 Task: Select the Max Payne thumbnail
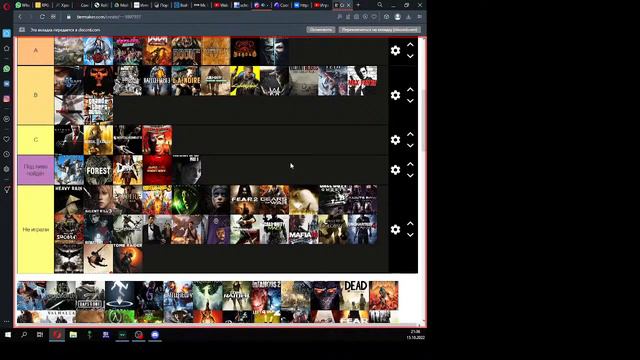[362, 81]
